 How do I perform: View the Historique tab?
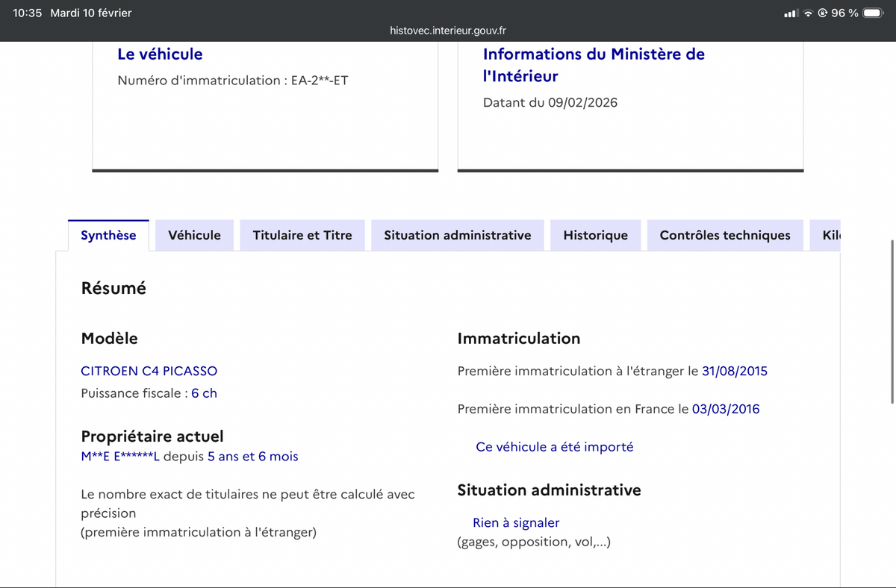[x=595, y=235]
